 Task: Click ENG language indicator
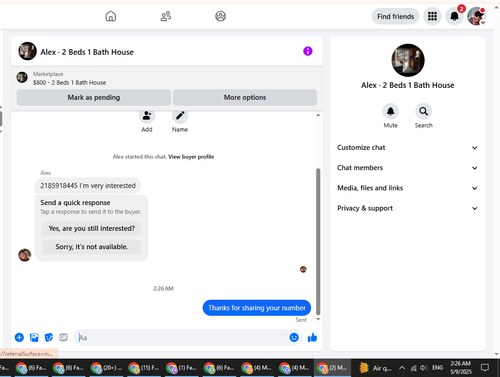[437, 368]
